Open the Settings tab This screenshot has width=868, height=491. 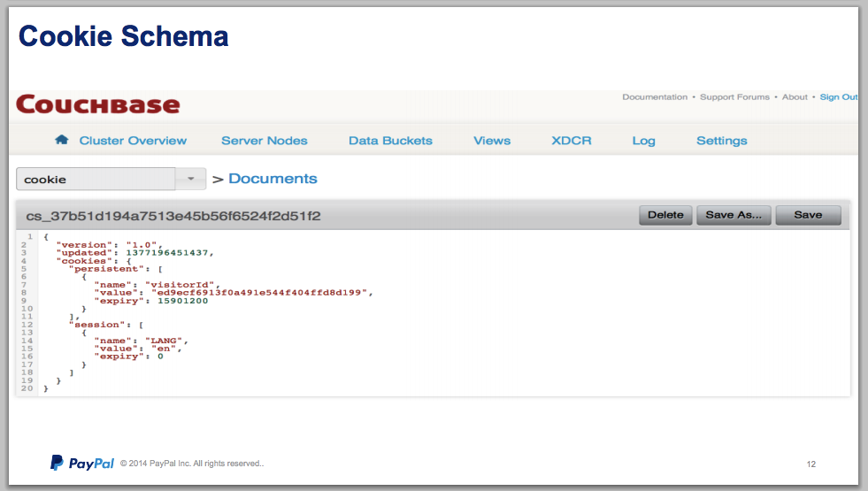(x=721, y=141)
